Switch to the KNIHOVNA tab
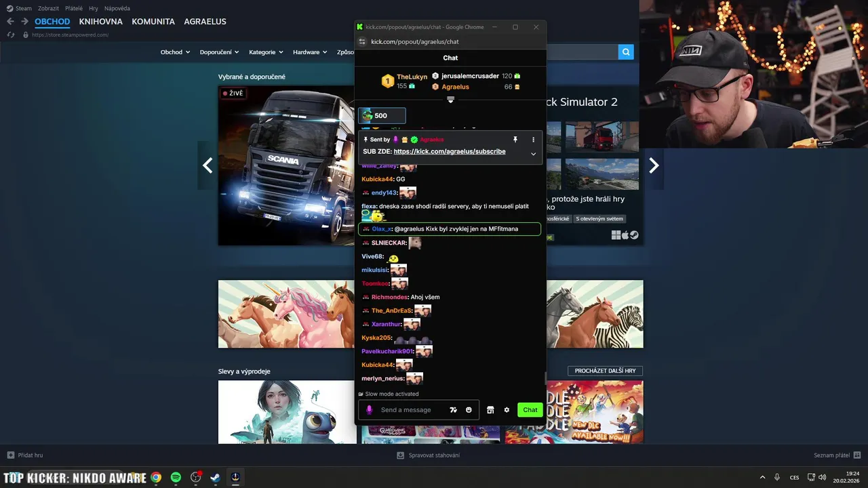This screenshot has width=868, height=488. (x=100, y=22)
